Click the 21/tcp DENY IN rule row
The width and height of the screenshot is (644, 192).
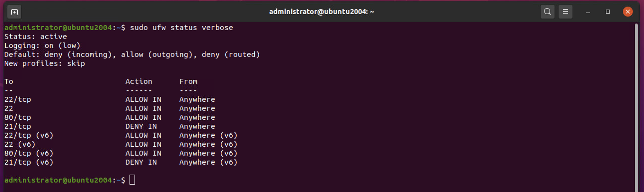click(110, 126)
